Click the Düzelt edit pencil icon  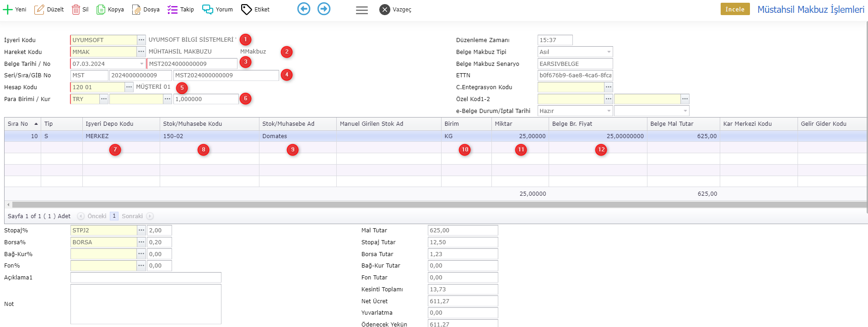[x=39, y=10]
